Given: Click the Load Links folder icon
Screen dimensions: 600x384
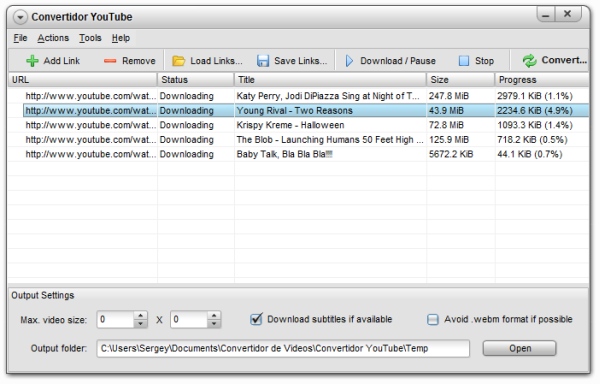Looking at the screenshot, I should click(x=179, y=61).
